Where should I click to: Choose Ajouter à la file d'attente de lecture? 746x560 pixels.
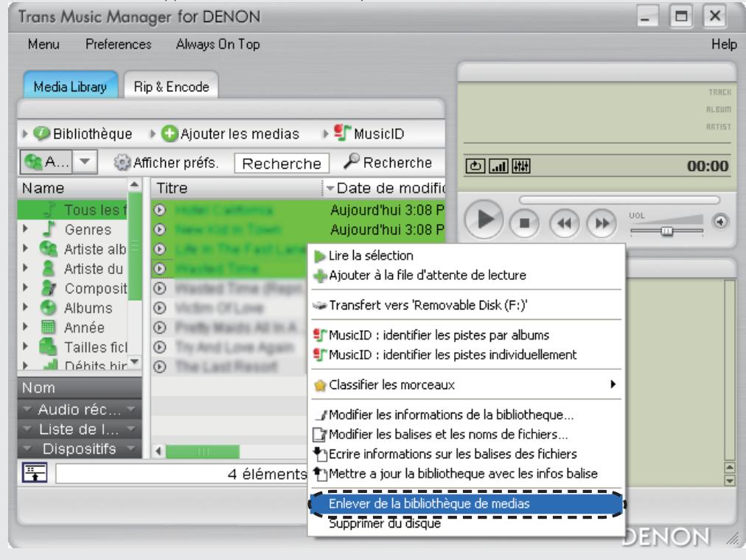pyautogui.click(x=467, y=276)
